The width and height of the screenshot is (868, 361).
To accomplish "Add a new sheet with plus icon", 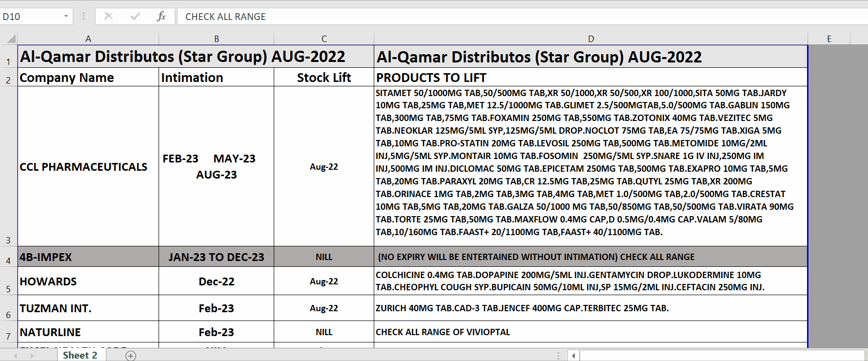I will 131,356.
